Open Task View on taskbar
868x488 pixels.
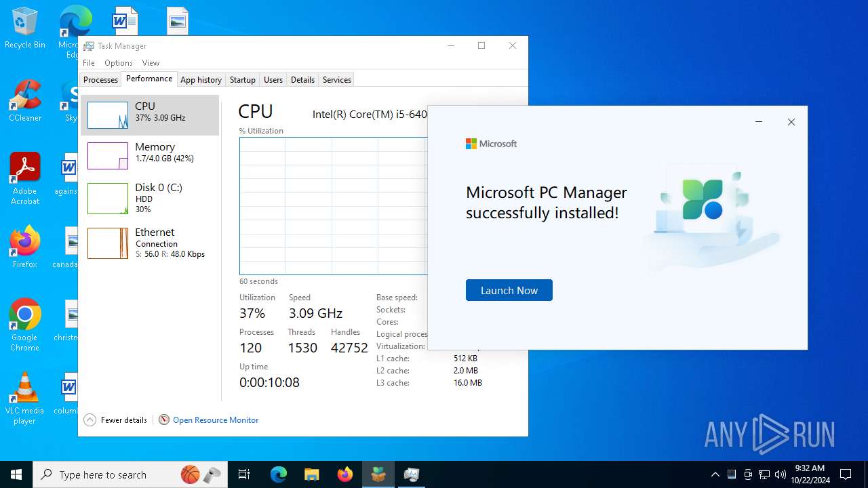point(244,474)
